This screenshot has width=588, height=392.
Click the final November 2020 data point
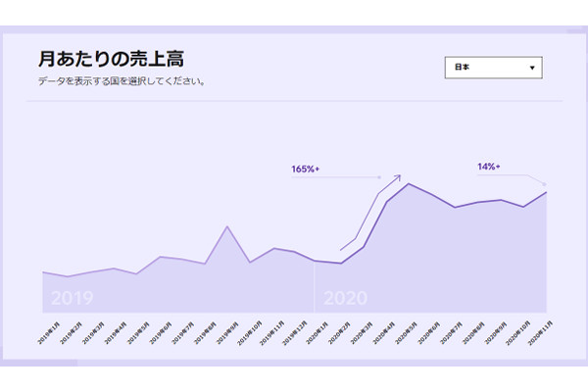pyautogui.click(x=546, y=192)
